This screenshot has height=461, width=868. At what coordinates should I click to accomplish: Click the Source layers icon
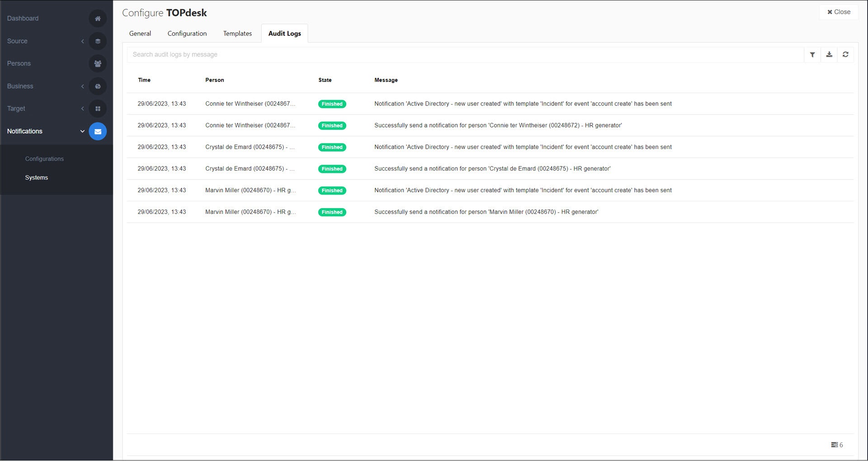click(98, 41)
